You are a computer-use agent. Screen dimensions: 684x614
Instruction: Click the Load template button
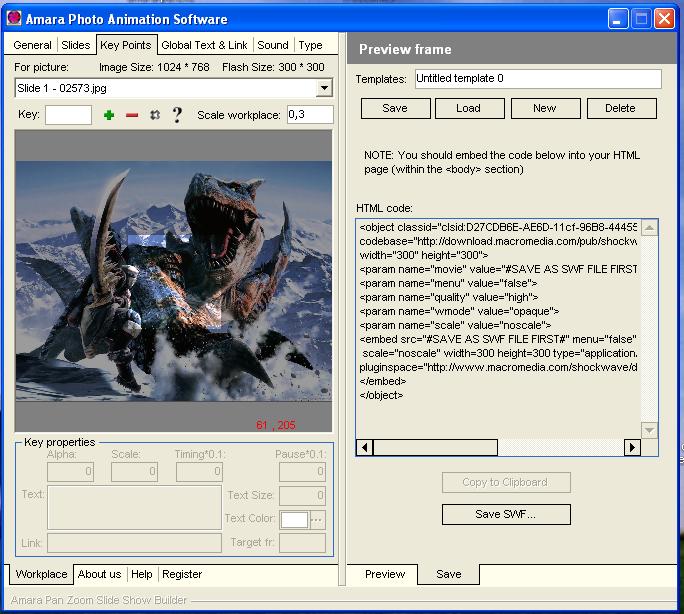469,108
